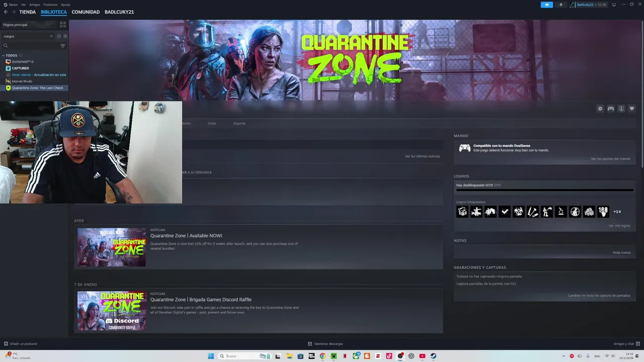Open the Ayuda menu
644x362 pixels.
[x=65, y=5]
